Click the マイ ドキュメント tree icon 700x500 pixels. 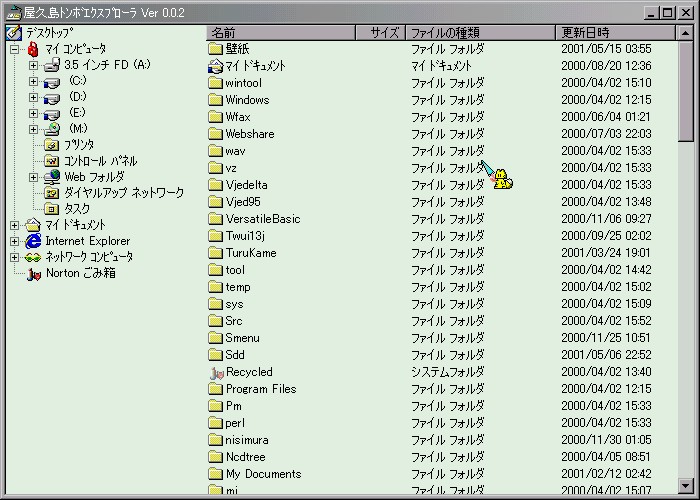click(33, 225)
